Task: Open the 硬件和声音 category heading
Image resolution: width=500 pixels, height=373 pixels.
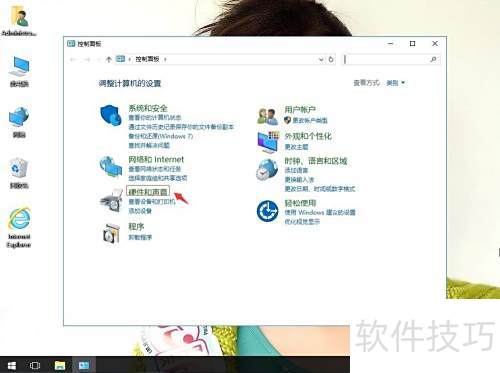Action: tap(148, 192)
